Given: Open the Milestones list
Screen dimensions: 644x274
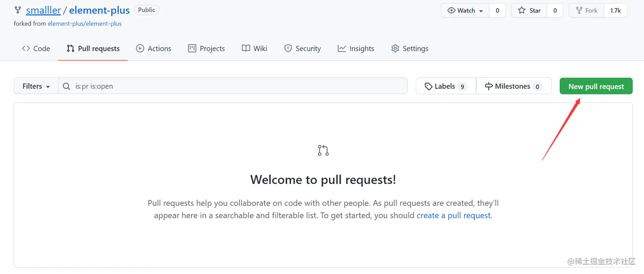Looking at the screenshot, I should click(x=514, y=86).
